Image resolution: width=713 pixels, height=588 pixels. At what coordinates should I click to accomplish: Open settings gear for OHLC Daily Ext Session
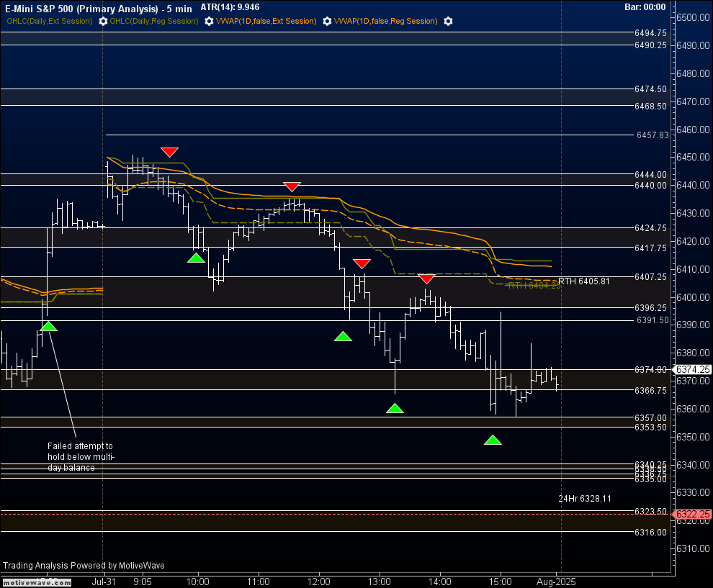[103, 22]
